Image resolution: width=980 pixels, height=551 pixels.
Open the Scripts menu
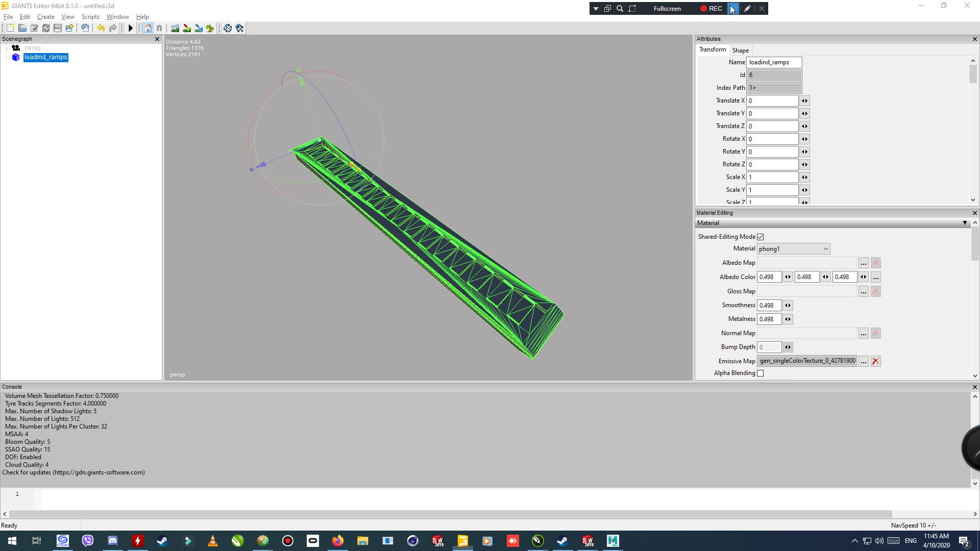tap(90, 17)
